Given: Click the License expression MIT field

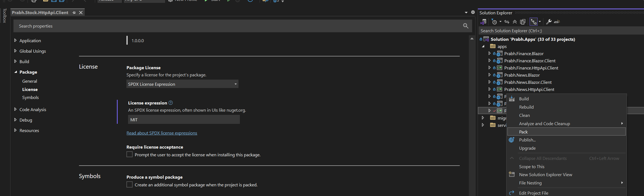Looking at the screenshot, I should click(184, 120).
